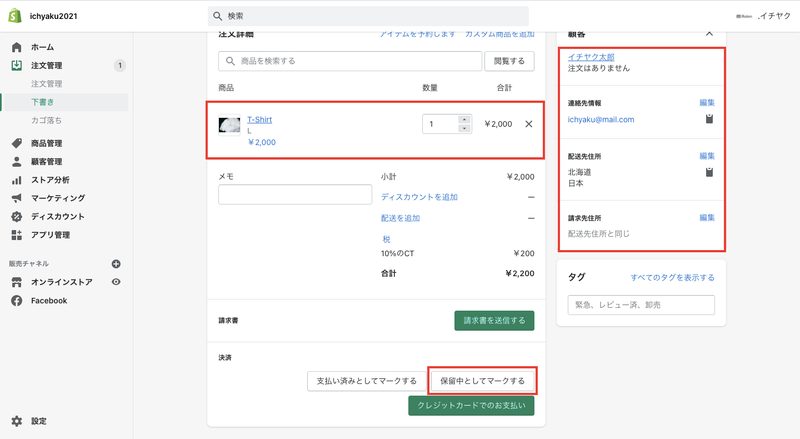The height and width of the screenshot is (439, 800).
Task: Open the Online Store (オンラインストア) channel
Action: pyautogui.click(x=61, y=282)
